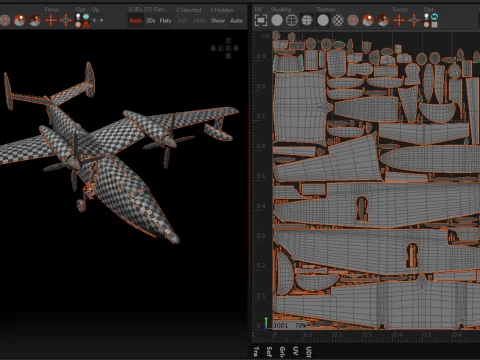Viewport: 480px width, 360px height.
Task: Toggle small grid square option in UV view
Action: click(434, 24)
